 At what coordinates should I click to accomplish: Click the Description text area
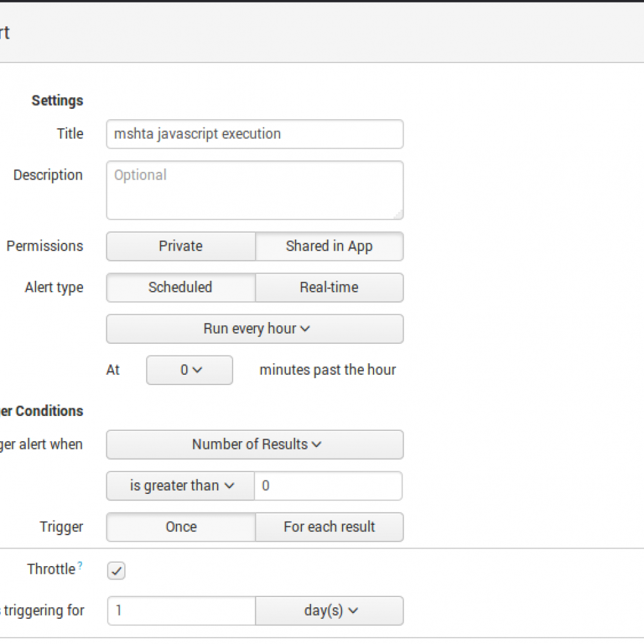pos(255,191)
